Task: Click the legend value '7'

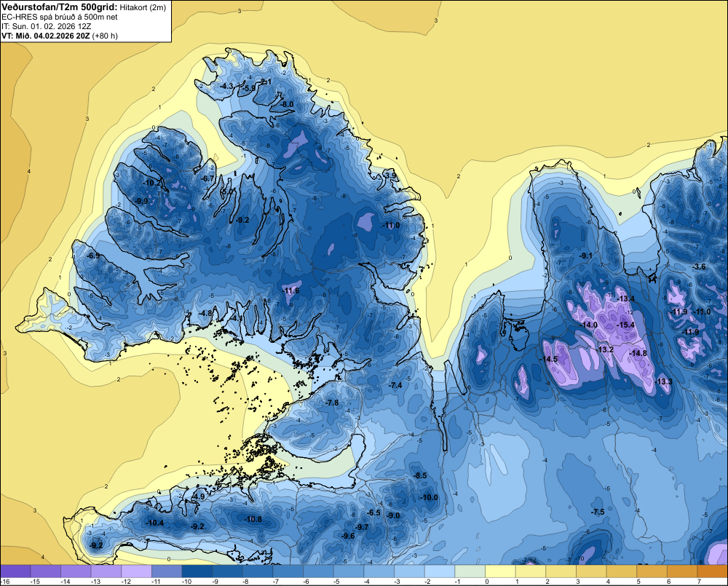Action: pos(699,582)
